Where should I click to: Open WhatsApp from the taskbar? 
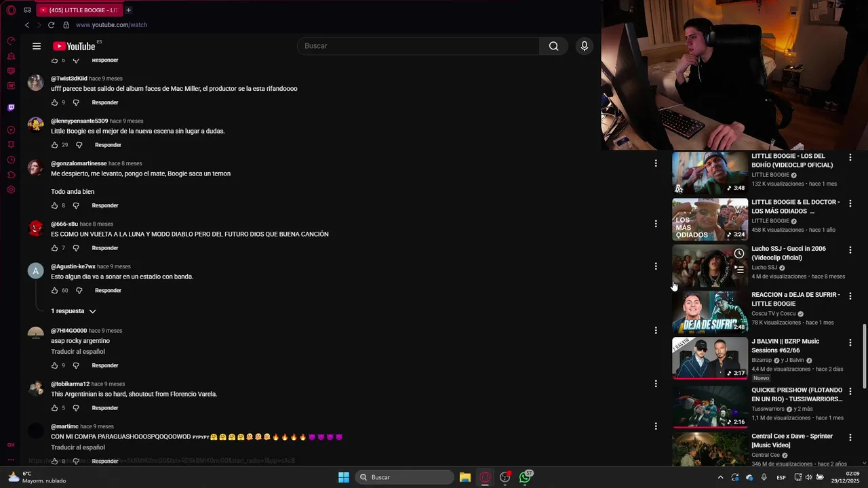526,477
